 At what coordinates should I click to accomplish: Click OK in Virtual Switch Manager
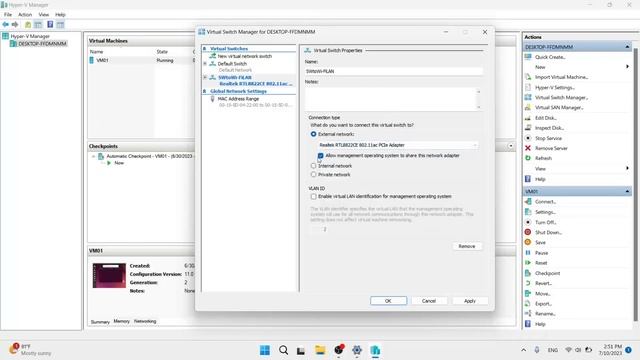coord(389,301)
